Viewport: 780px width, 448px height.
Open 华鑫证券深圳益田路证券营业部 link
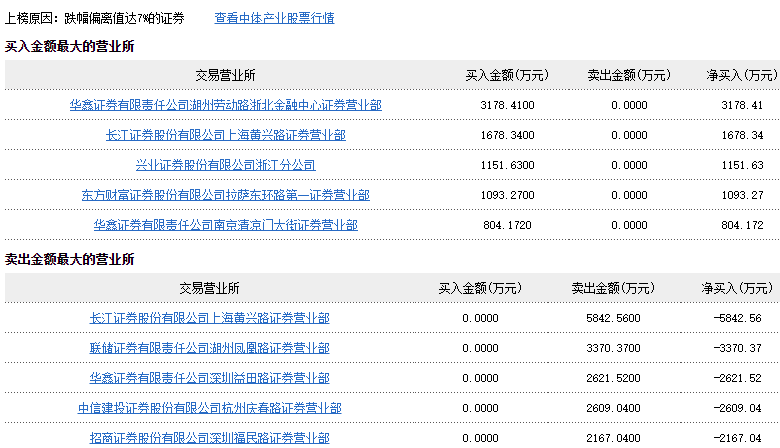[x=209, y=378]
